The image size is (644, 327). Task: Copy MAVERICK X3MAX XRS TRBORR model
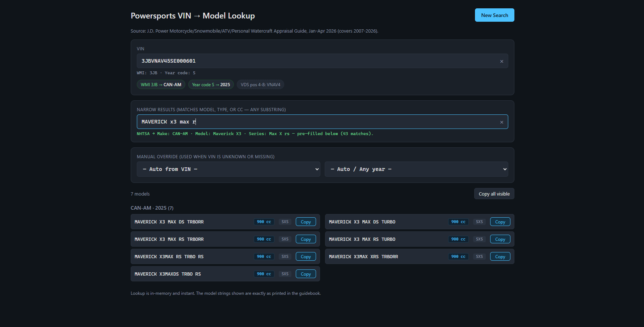500,257
